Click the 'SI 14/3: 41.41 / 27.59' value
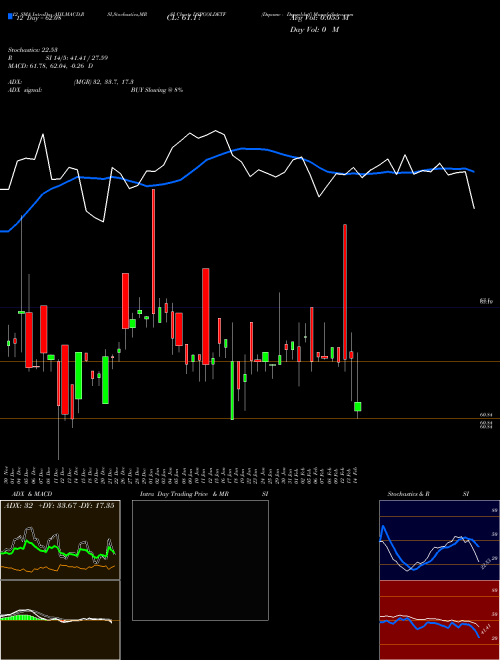500x660 pixels. (x=77, y=58)
